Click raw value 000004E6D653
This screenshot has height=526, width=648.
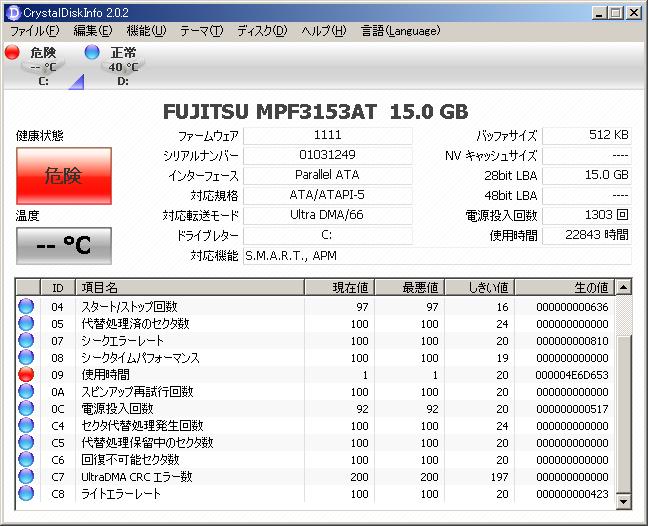coord(572,375)
